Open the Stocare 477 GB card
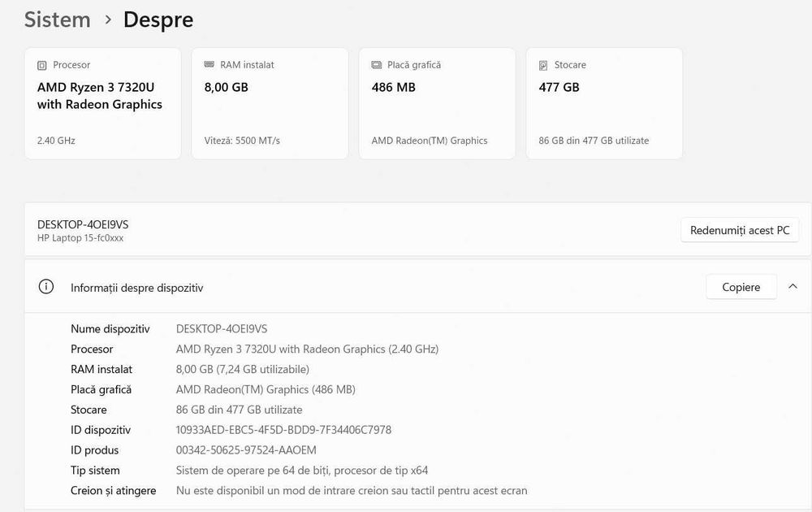 [604, 104]
